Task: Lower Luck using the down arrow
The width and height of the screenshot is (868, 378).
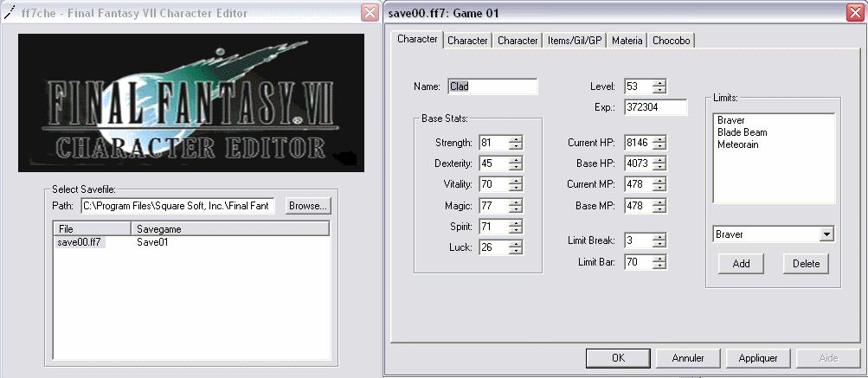Action: pos(516,251)
